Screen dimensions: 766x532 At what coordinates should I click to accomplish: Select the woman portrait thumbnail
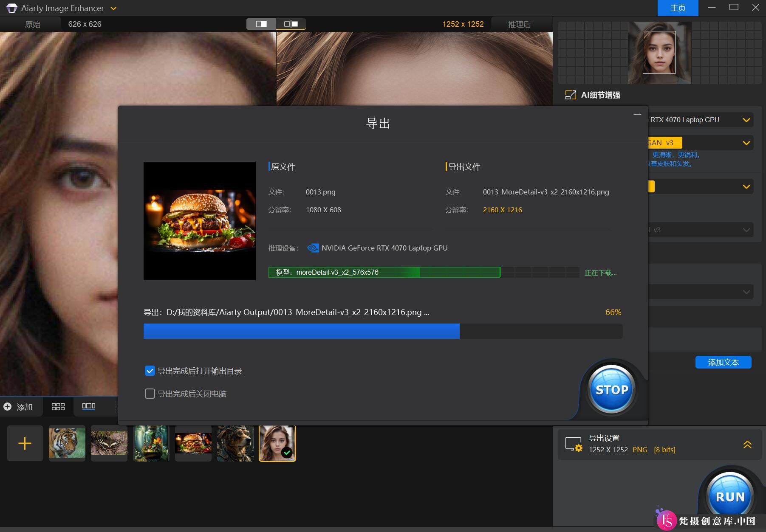277,443
